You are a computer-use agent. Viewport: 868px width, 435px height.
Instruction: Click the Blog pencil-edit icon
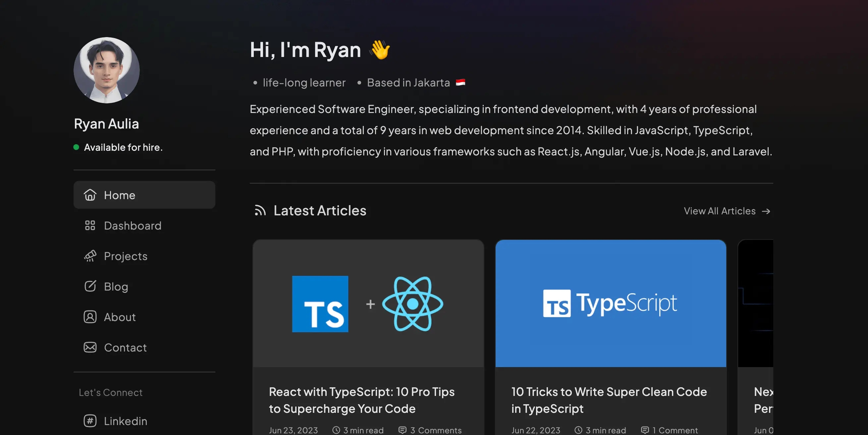point(90,286)
